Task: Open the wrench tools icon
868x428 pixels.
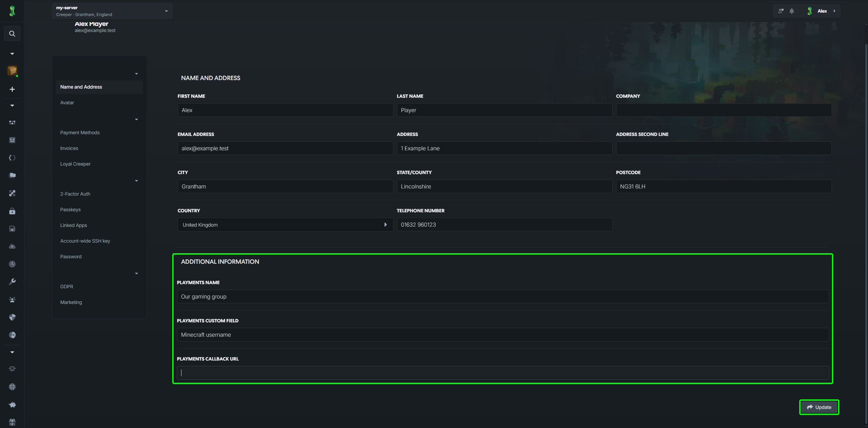Action: [x=12, y=282]
